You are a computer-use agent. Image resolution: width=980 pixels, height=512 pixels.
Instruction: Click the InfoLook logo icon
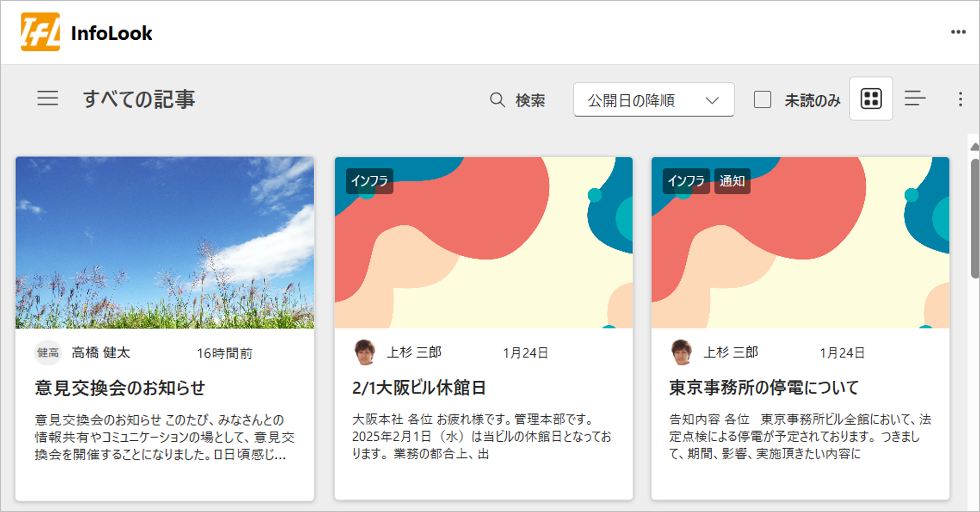point(40,32)
